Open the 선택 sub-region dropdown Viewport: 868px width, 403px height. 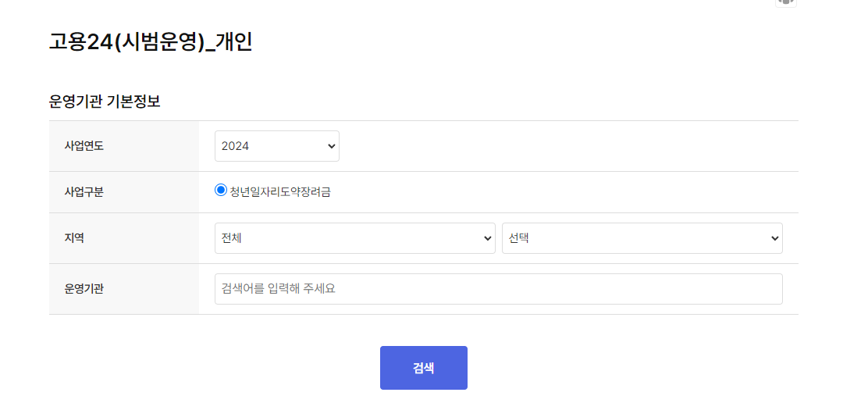coord(642,238)
